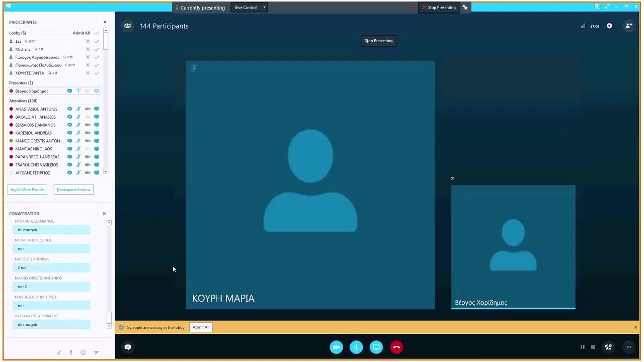Click the recording indicator icon
644x362 pixels.
[609, 26]
